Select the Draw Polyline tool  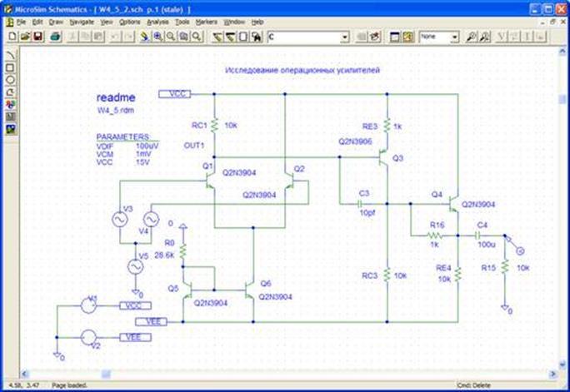pyautogui.click(x=11, y=92)
